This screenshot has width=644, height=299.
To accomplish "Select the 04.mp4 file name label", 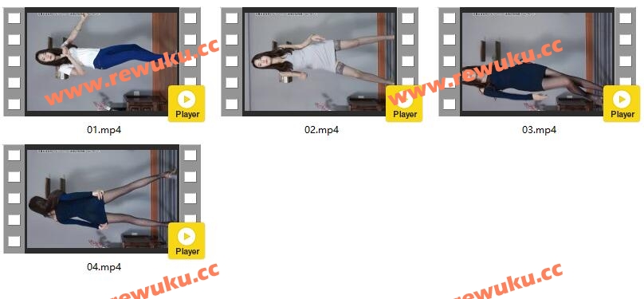I will pyautogui.click(x=104, y=267).
